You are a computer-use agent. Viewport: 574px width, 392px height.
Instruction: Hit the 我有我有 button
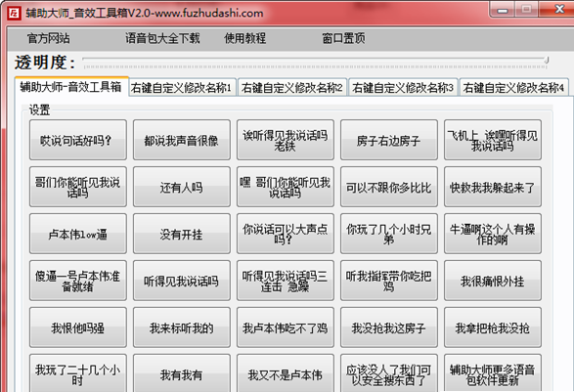point(182,373)
